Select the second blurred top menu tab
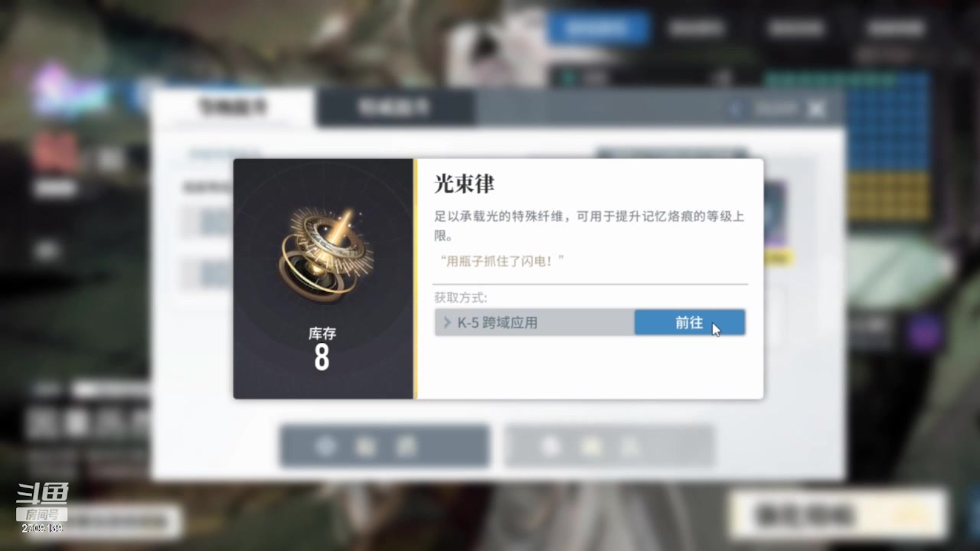The image size is (980, 551). (696, 28)
